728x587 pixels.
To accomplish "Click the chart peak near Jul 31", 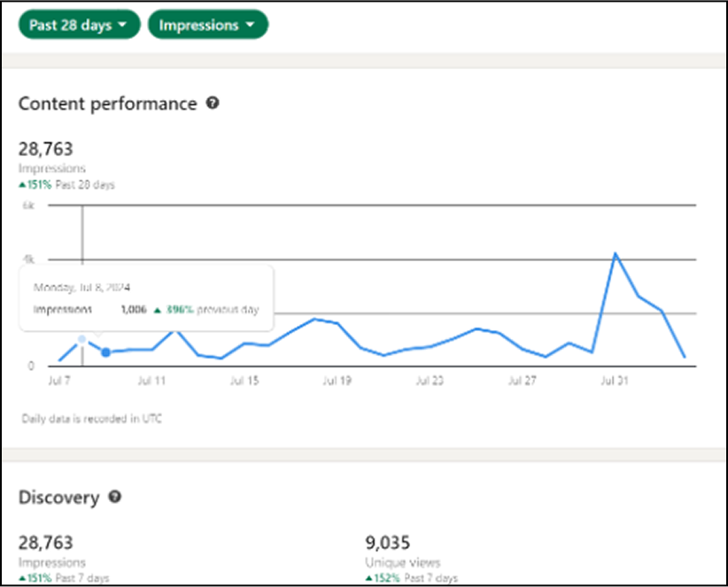I will coord(616,253).
